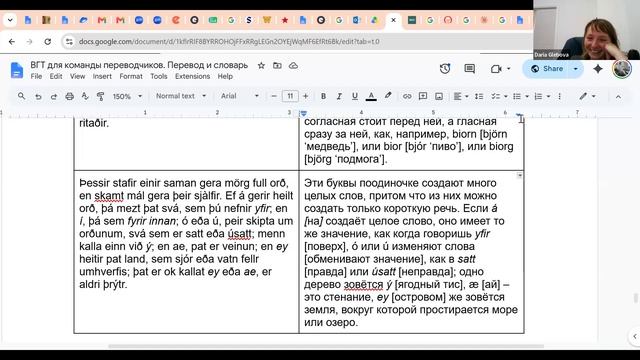Show more toolbar options
The image size is (640, 360).
coord(560,96)
